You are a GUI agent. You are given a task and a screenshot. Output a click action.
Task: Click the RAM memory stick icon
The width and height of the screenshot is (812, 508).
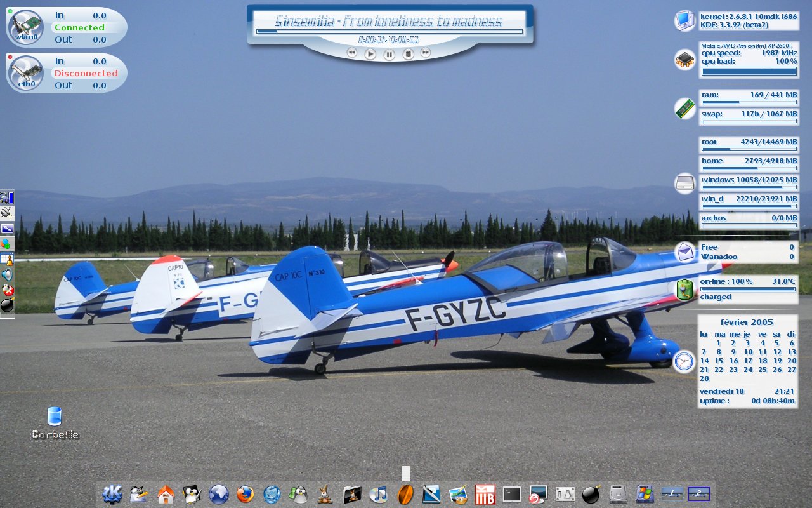point(684,109)
